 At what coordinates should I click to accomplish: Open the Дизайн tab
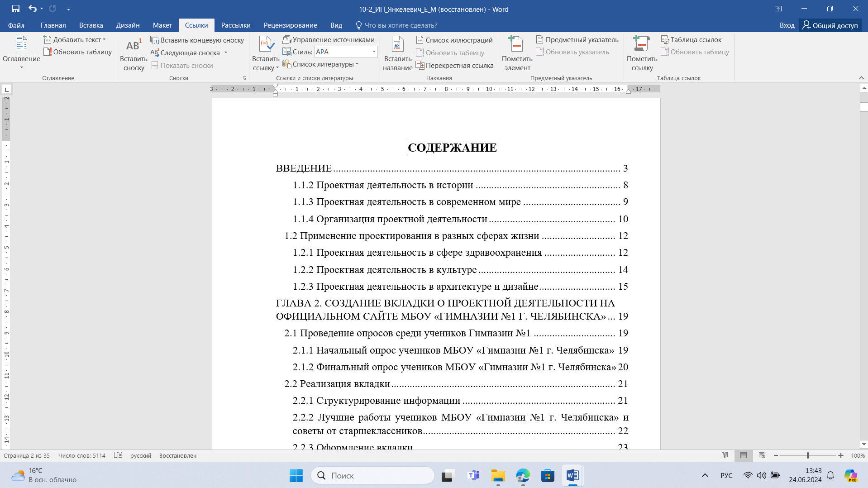128,25
